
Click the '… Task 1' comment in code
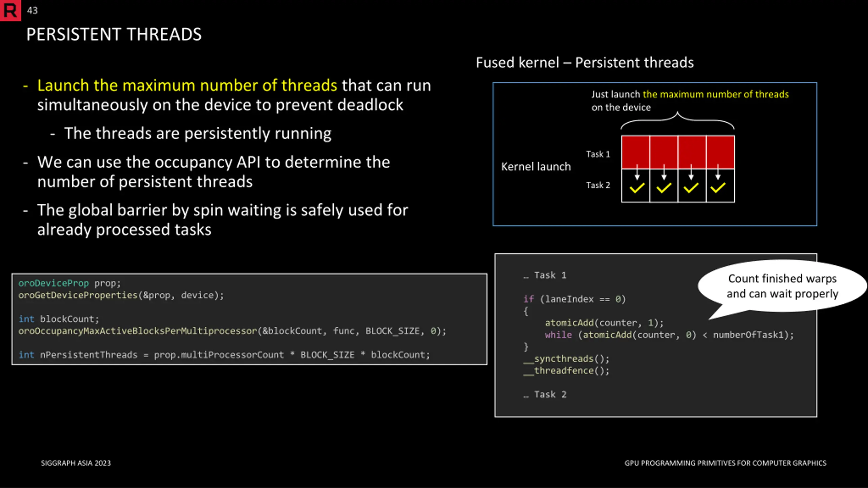click(x=545, y=275)
